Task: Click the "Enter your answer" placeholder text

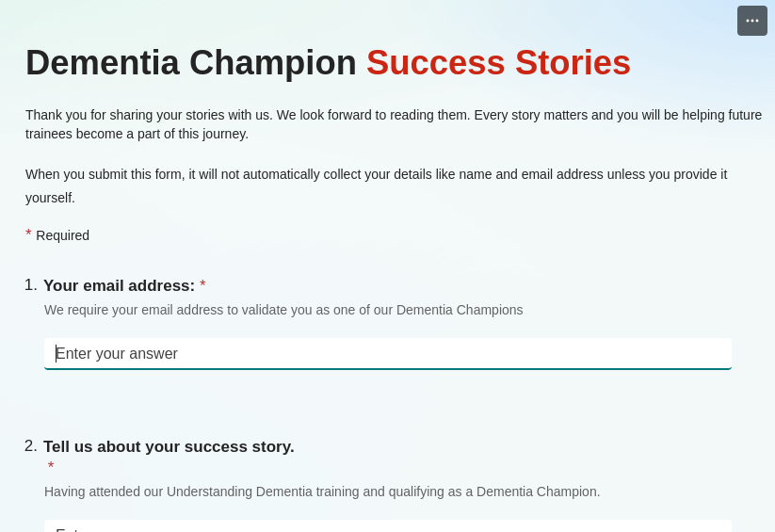Action: pos(117,354)
